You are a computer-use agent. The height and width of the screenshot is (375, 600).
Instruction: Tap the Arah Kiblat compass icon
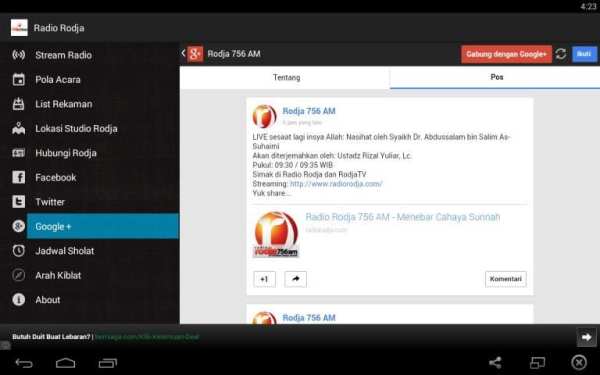18,275
